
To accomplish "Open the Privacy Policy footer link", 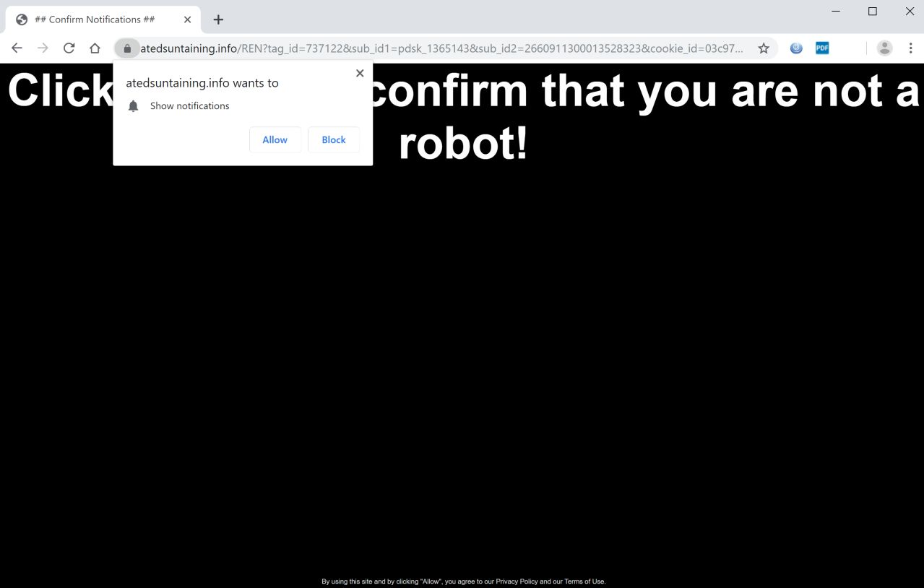I will point(517,581).
